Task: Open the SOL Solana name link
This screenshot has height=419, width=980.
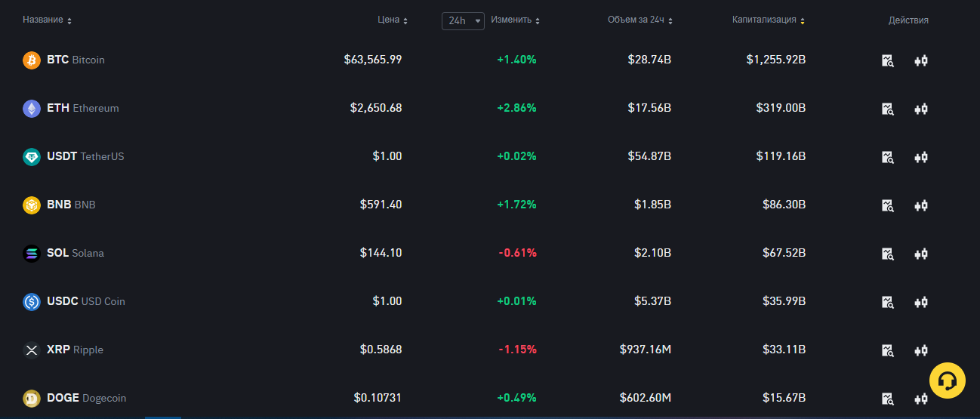Action: tap(76, 253)
